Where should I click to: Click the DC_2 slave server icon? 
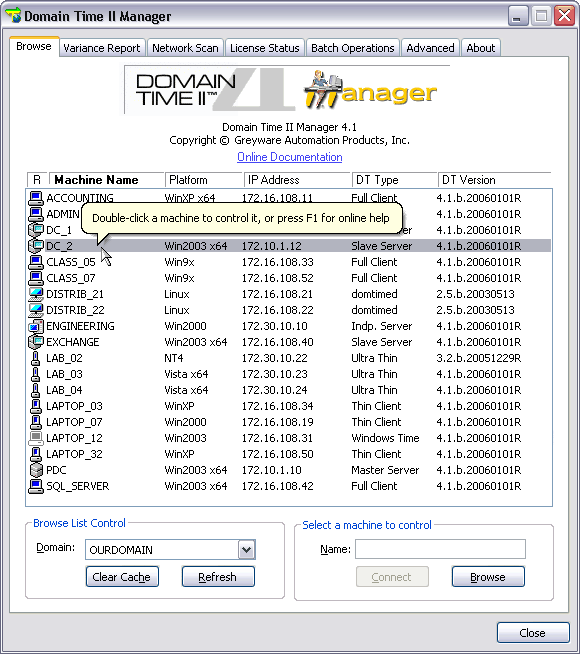pos(36,246)
